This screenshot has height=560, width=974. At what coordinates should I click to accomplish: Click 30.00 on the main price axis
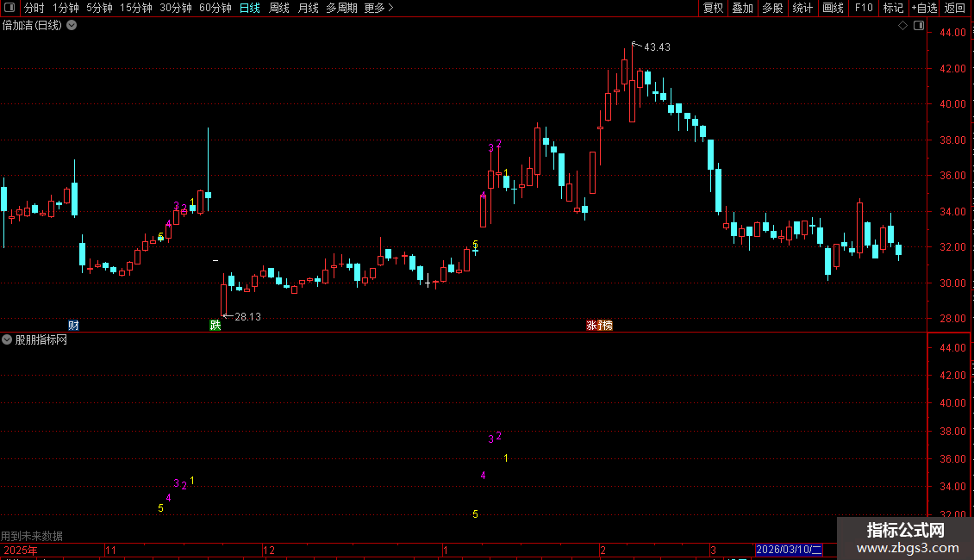(x=952, y=283)
